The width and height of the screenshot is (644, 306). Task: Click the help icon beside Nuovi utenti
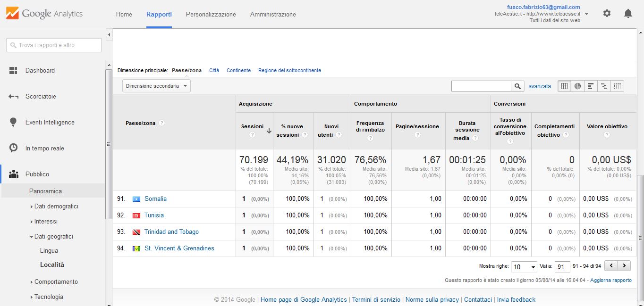[x=339, y=135]
